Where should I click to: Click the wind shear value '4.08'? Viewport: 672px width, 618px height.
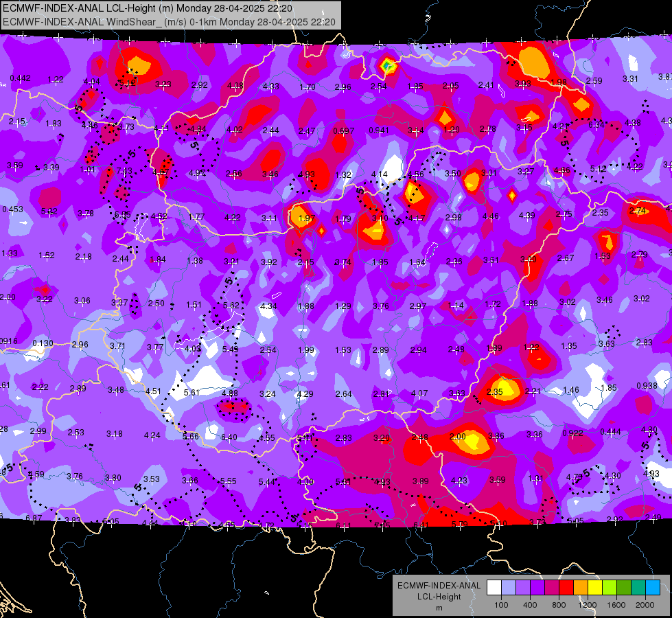235,86
